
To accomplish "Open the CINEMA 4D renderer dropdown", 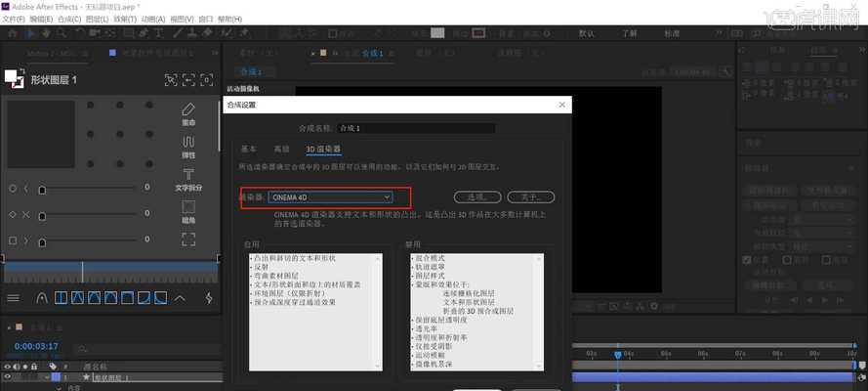I will [330, 197].
